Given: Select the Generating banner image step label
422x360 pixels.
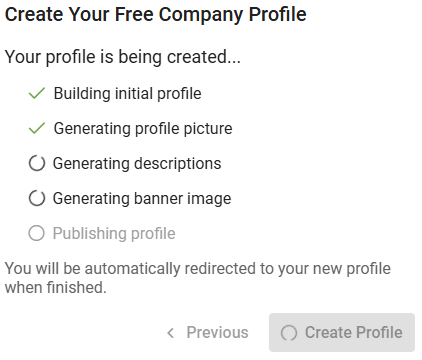Looking at the screenshot, I should tap(142, 199).
